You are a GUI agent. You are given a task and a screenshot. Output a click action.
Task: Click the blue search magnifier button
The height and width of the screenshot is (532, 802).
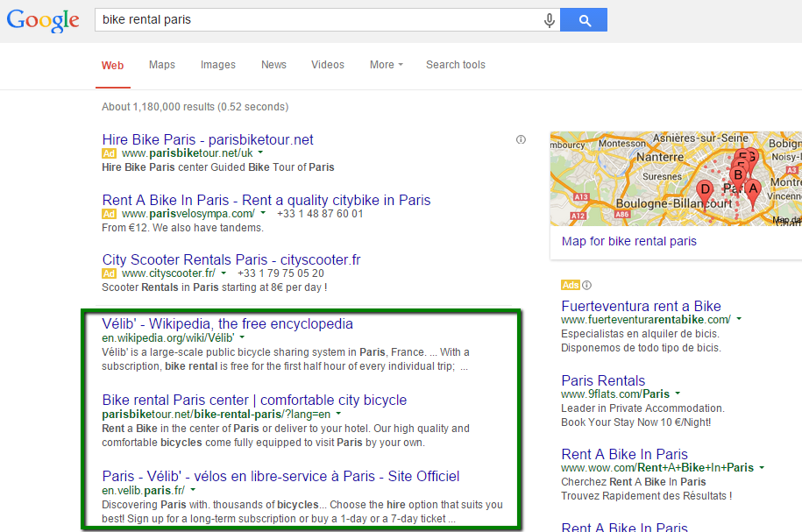(584, 20)
